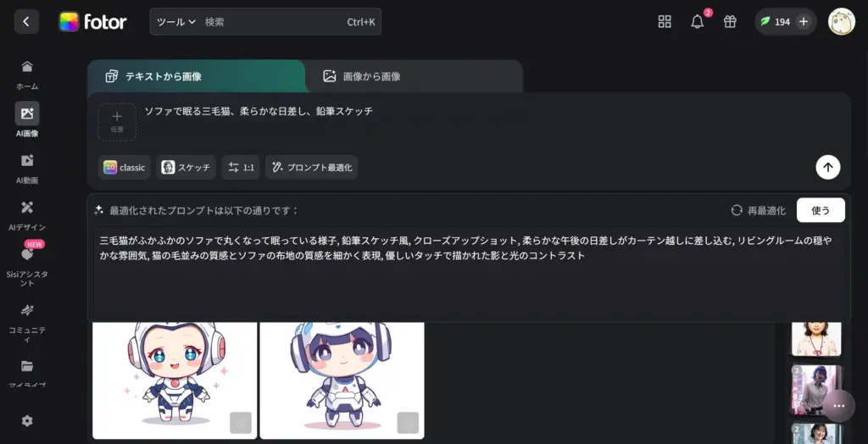Open settings gear in the sidebar
The width and height of the screenshot is (868, 444).
click(x=27, y=421)
